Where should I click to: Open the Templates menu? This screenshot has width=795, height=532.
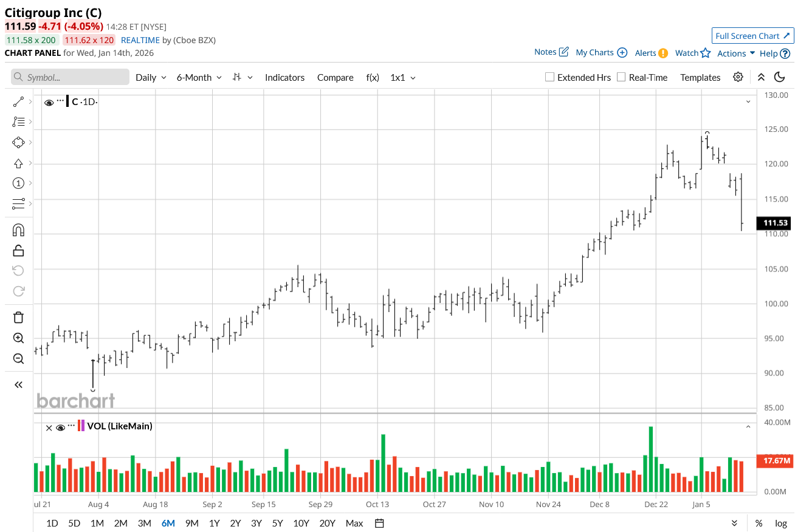(x=700, y=77)
